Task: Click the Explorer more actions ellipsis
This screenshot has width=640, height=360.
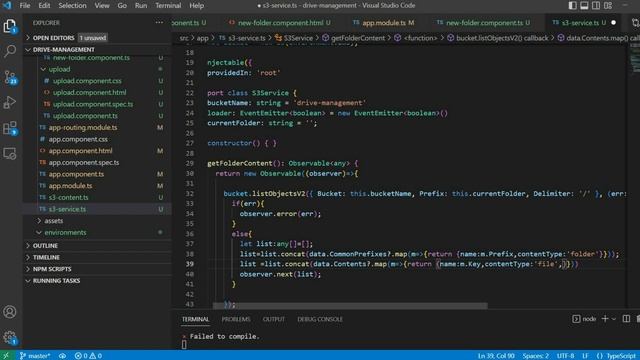Action: [159, 23]
